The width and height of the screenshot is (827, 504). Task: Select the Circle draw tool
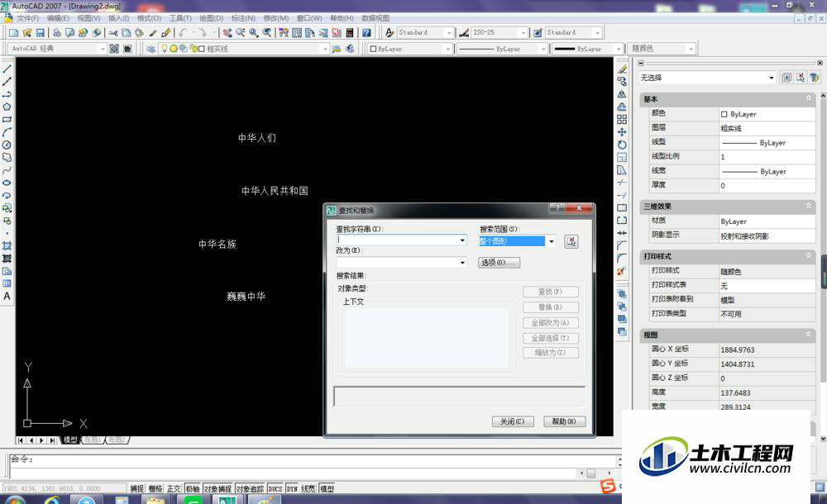tap(7, 145)
